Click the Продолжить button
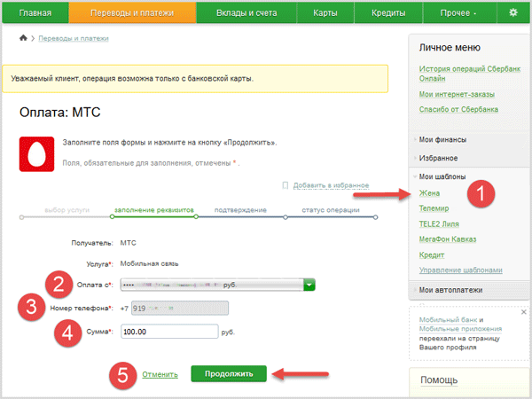Viewport: 532px width, 399px height. [x=229, y=373]
